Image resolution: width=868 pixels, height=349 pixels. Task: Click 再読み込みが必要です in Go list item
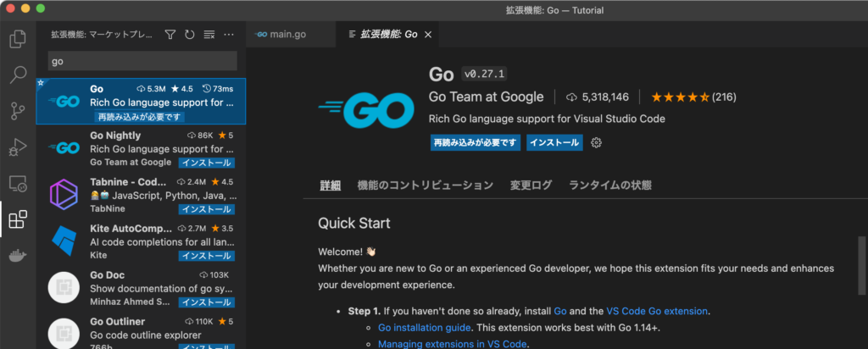pos(140,117)
